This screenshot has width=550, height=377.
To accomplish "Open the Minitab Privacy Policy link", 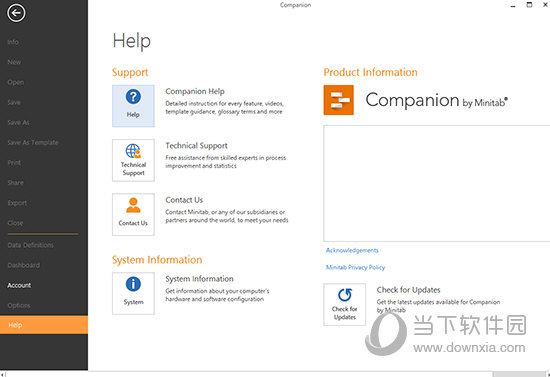I will 355,267.
